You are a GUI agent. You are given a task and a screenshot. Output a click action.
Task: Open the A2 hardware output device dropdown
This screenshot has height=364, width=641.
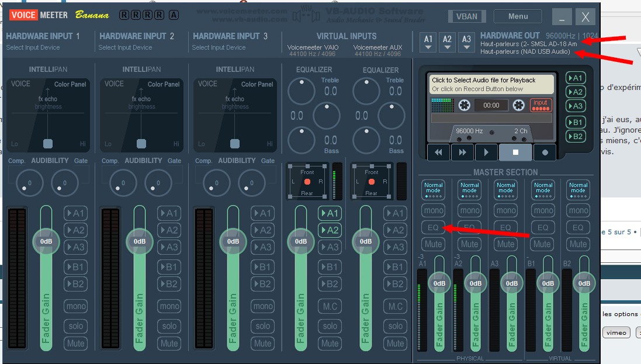447,42
